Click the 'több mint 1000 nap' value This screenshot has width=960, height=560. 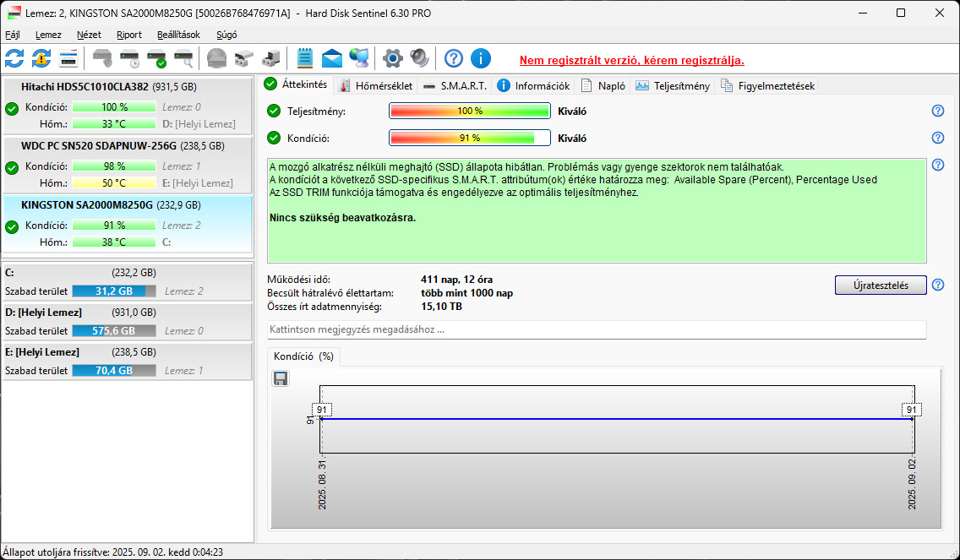click(467, 293)
